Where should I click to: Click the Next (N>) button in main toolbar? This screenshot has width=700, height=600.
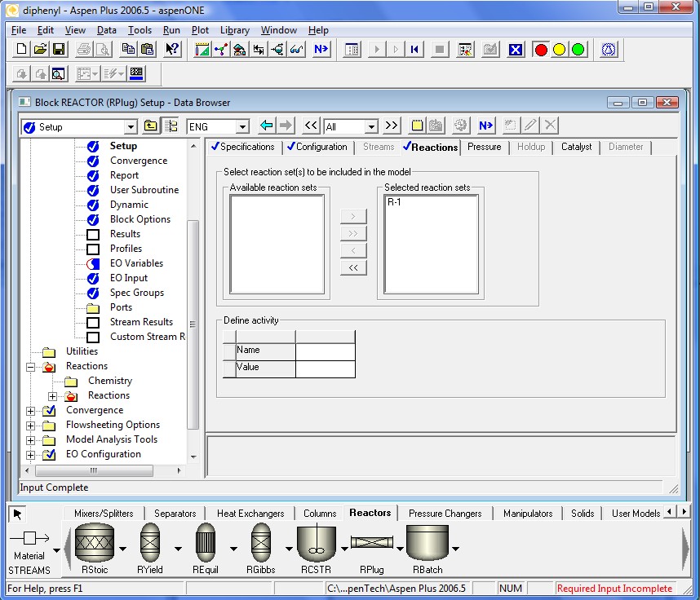(x=321, y=50)
